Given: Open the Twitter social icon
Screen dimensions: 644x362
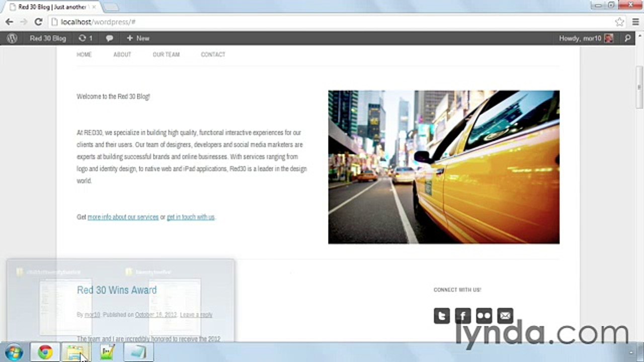Looking at the screenshot, I should (442, 316).
